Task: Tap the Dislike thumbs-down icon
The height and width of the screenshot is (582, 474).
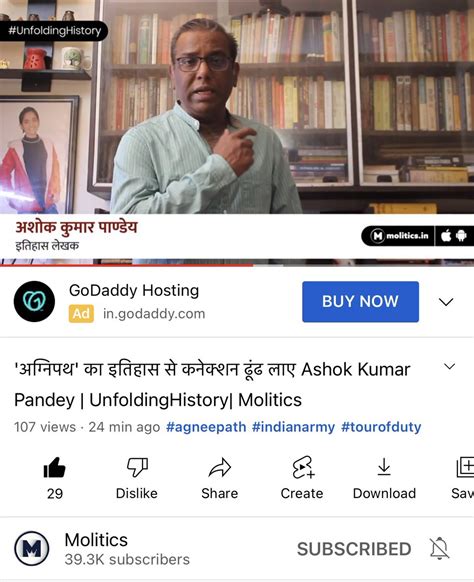Action: pos(137,467)
